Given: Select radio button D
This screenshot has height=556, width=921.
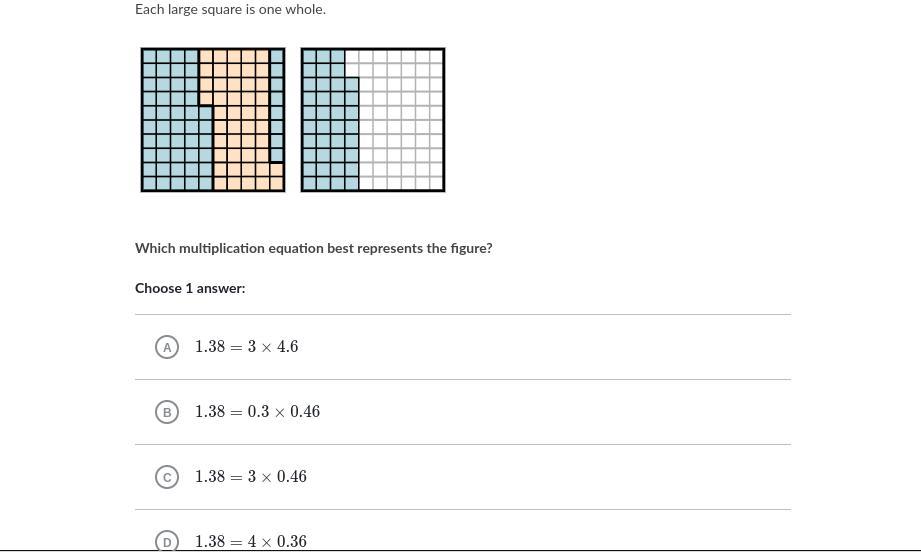Looking at the screenshot, I should click(x=167, y=541).
